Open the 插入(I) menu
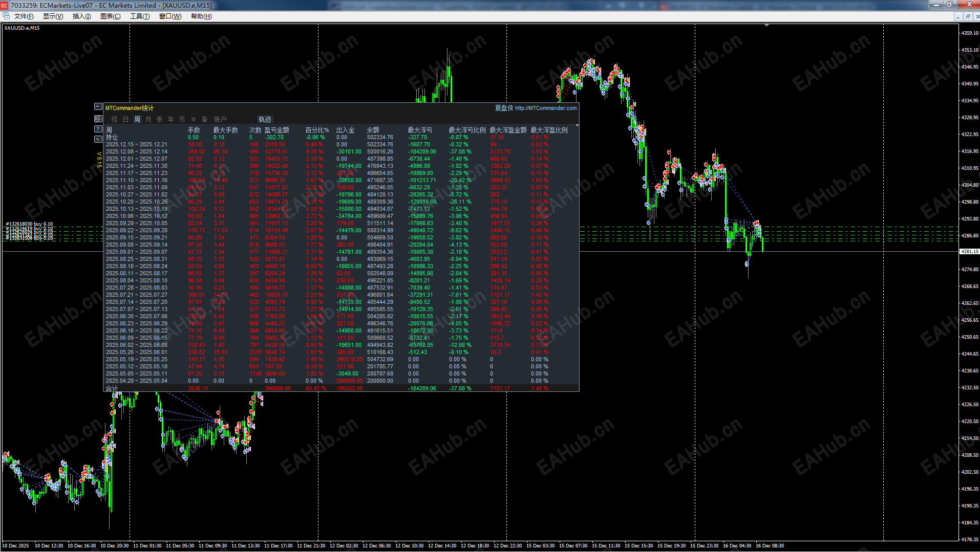The image size is (980, 552). tap(81, 16)
